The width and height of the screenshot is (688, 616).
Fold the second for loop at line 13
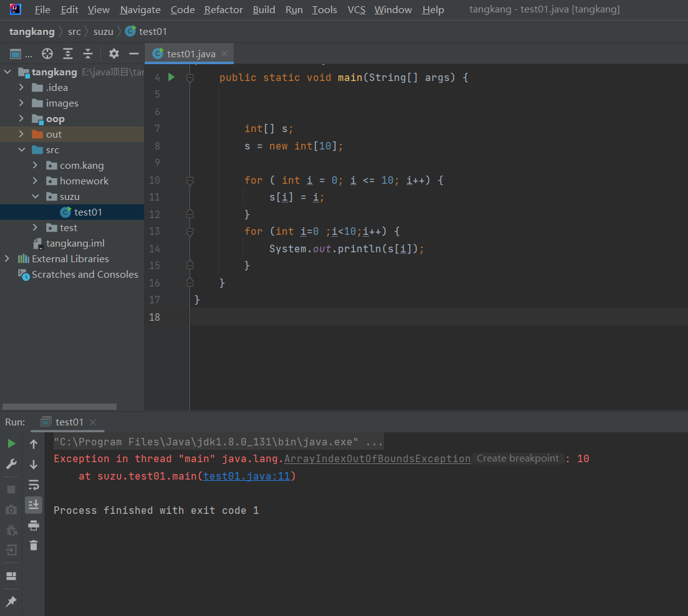(190, 232)
